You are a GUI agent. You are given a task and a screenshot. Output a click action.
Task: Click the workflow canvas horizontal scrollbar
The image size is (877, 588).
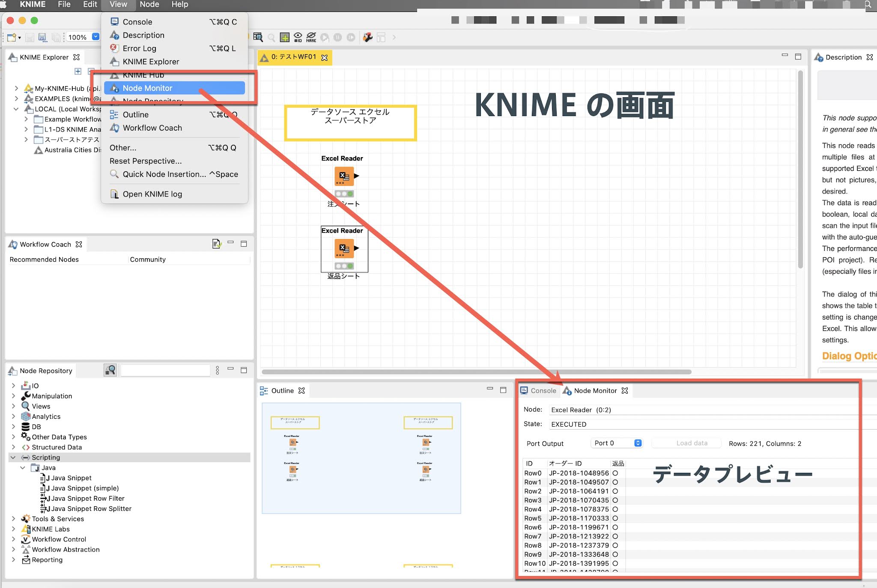tap(477, 372)
